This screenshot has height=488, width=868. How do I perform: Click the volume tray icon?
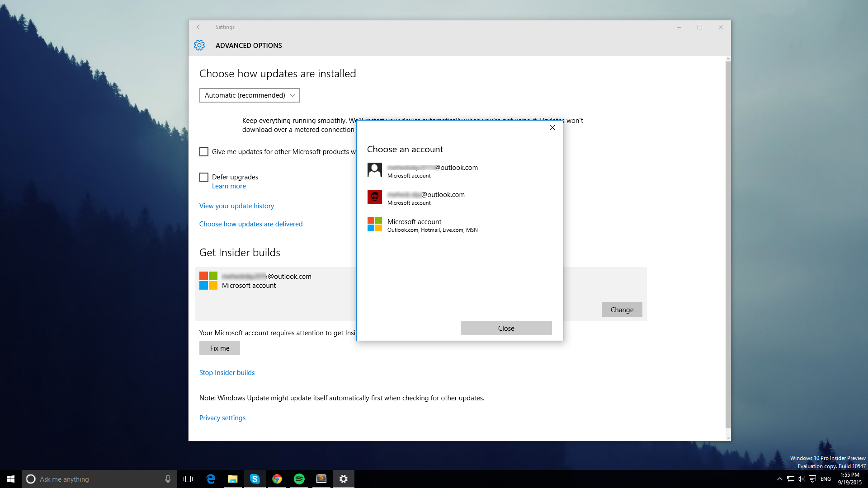(x=801, y=479)
